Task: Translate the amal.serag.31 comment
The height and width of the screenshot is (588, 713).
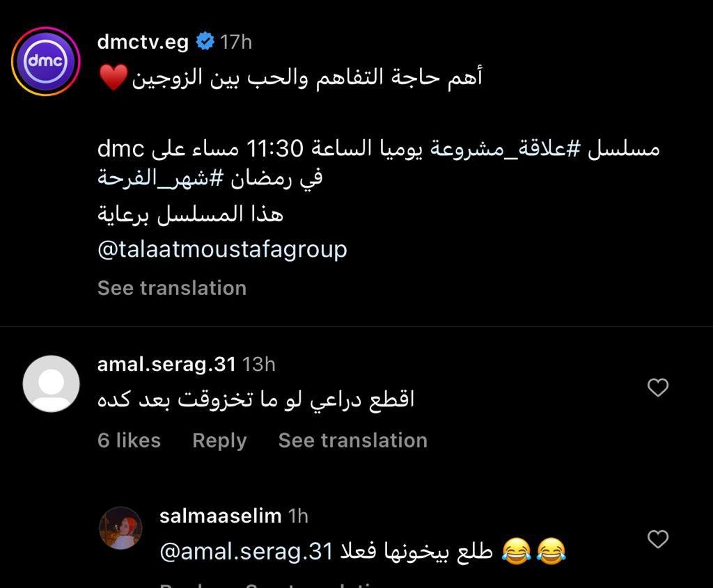Action: tap(352, 440)
